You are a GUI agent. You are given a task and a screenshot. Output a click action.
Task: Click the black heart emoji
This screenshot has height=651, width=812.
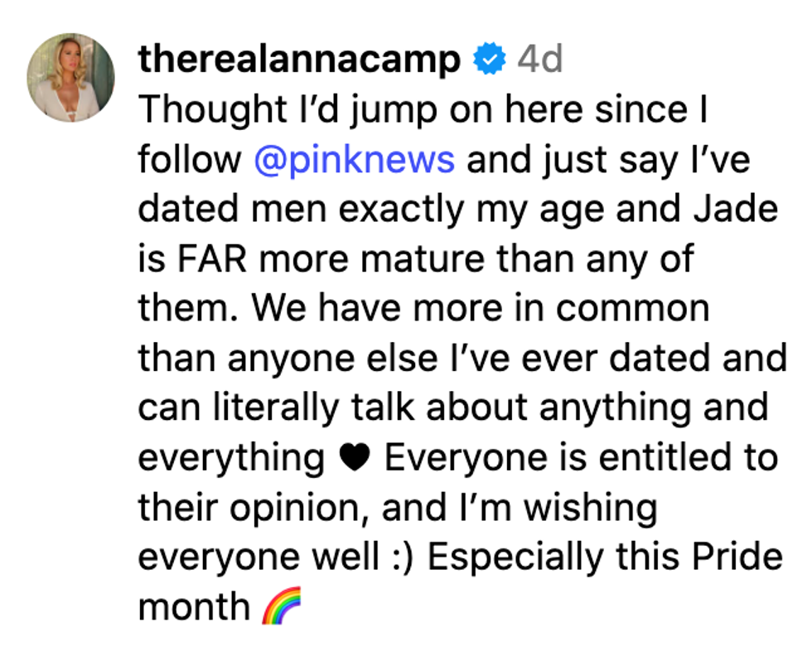click(355, 458)
